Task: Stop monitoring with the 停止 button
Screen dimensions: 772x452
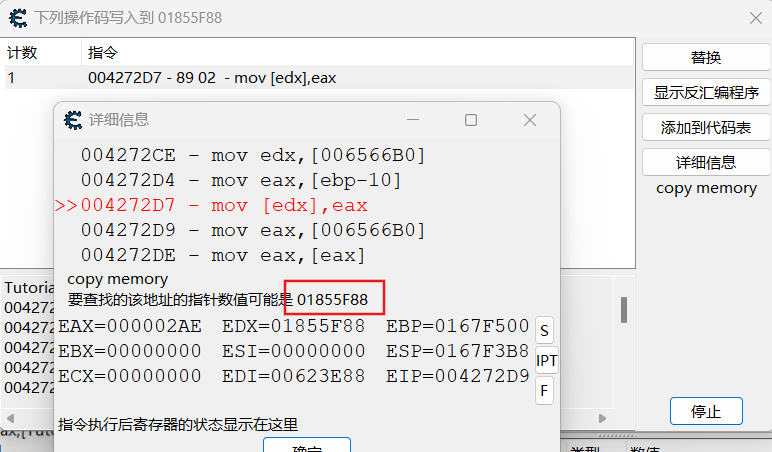Action: tap(706, 411)
